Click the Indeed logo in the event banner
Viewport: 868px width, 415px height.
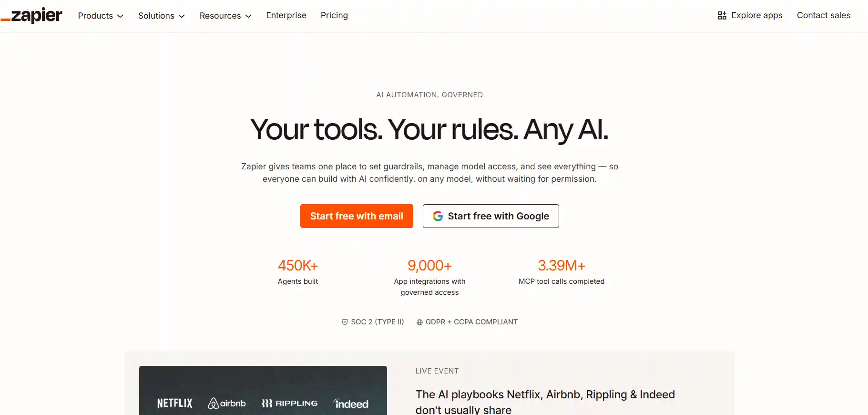pos(351,404)
